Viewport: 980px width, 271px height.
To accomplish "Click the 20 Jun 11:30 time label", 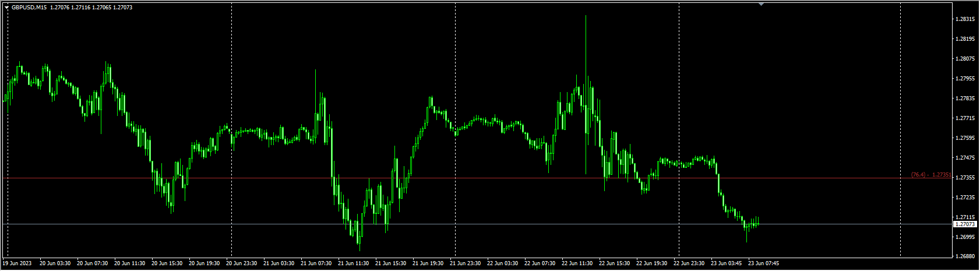I will point(129,263).
